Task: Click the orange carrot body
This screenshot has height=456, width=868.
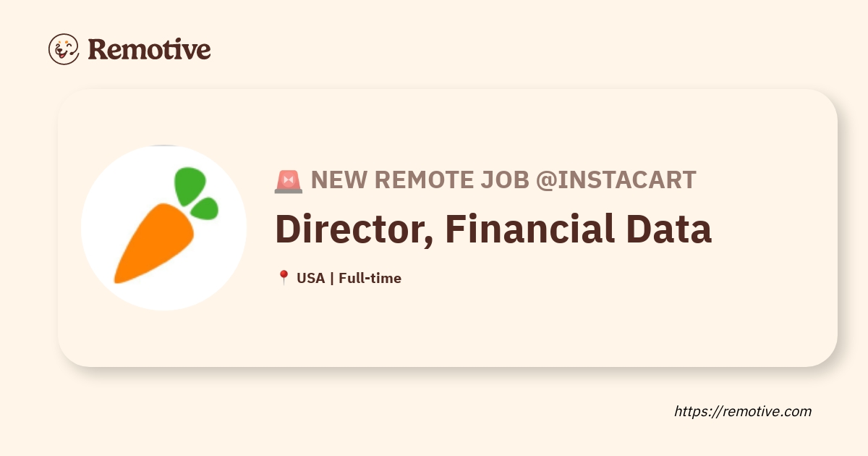Action: [153, 243]
